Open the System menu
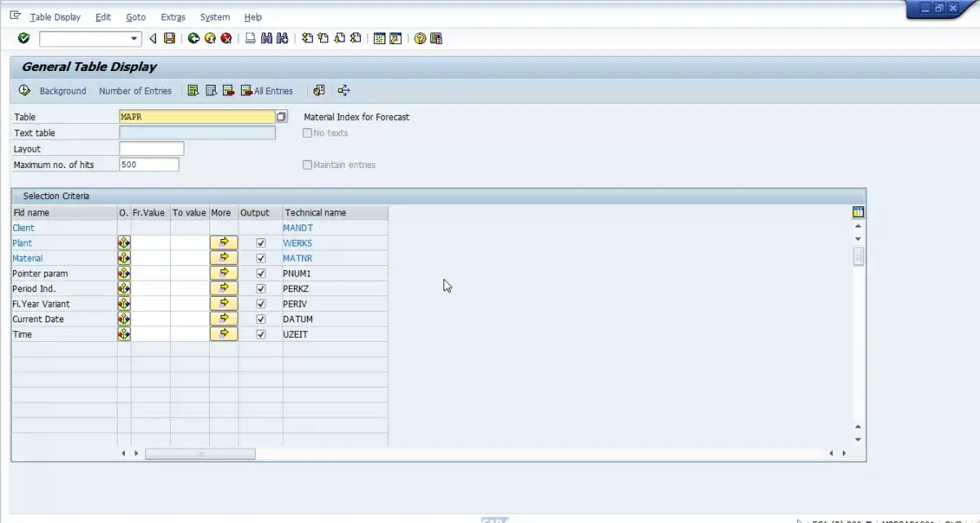980x523 pixels. click(x=215, y=17)
